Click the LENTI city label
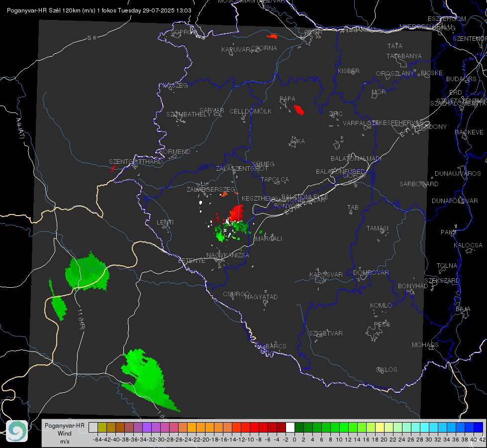The height and width of the screenshot is (448, 487). coord(165,223)
